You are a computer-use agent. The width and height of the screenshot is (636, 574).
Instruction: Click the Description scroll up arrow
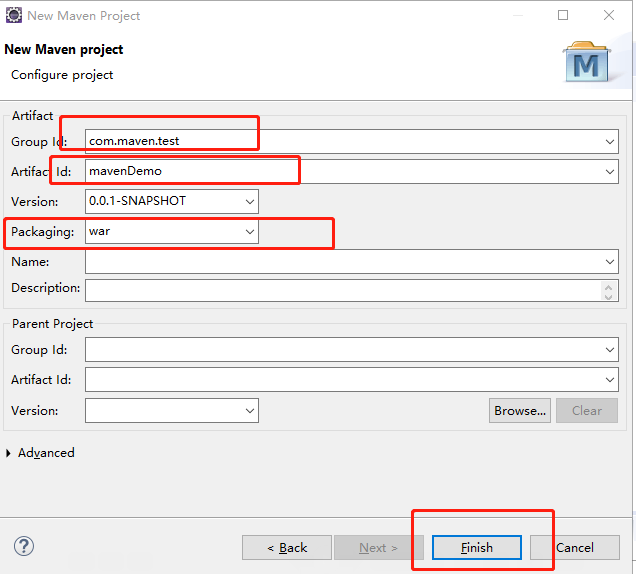pyautogui.click(x=608, y=287)
